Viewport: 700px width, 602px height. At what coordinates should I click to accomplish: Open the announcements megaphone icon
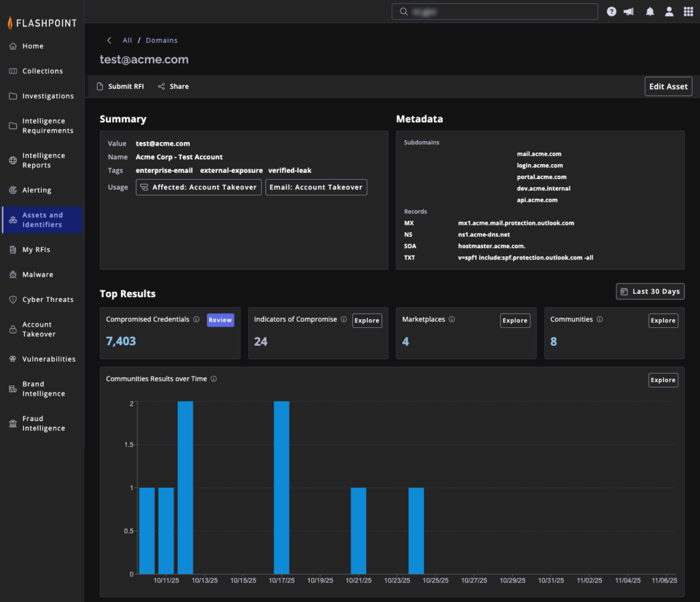coord(629,12)
